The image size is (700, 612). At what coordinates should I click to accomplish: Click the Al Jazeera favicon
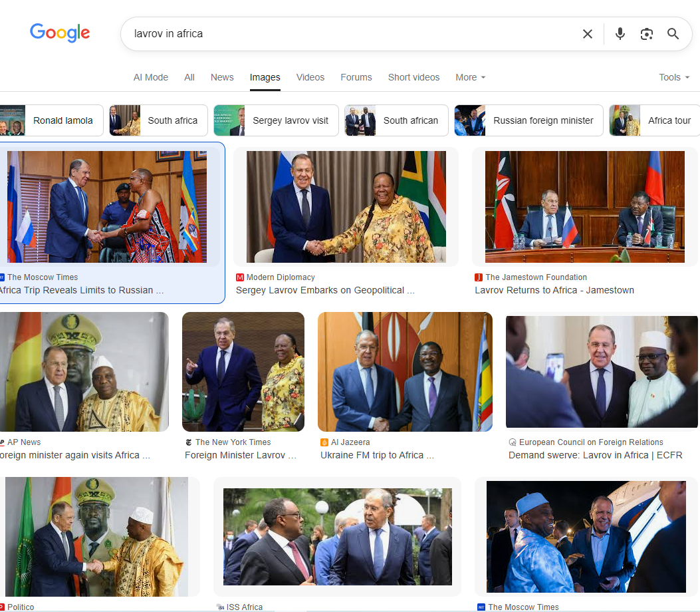[324, 442]
